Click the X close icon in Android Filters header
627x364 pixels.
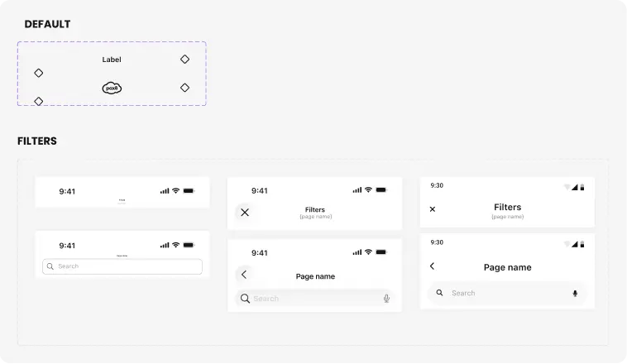433,209
